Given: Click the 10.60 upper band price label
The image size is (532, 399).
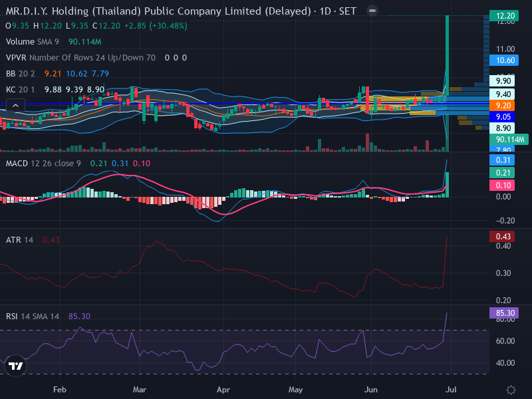Looking at the screenshot, I should pyautogui.click(x=504, y=61).
